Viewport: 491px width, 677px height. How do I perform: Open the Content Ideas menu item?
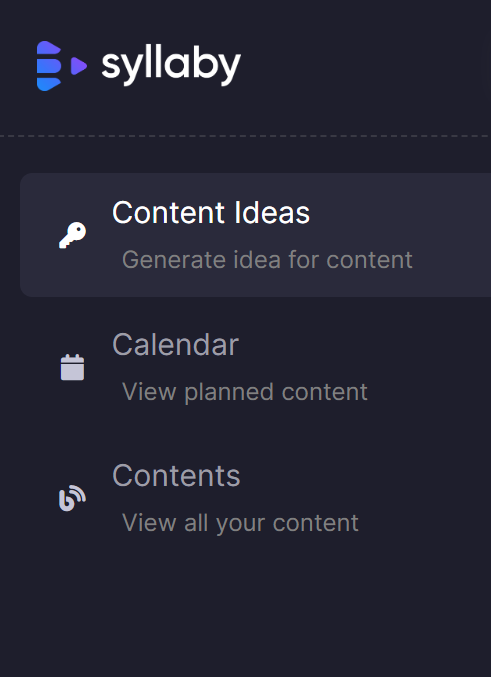click(255, 235)
